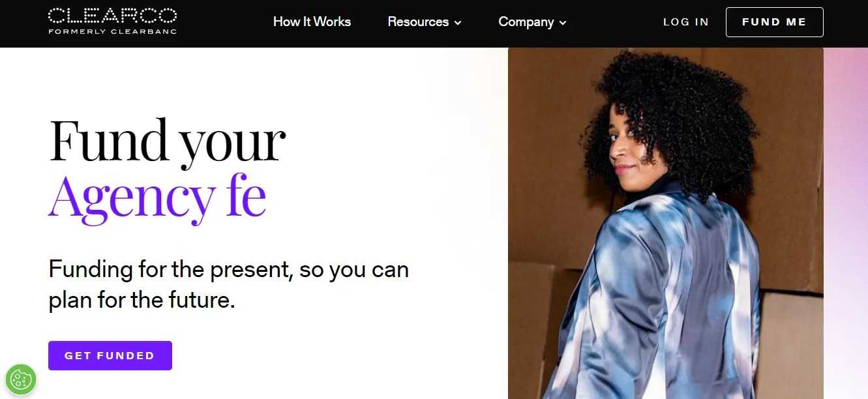Click the 'Formerly Clearbanc' tagline under the logo
Screen dimensions: 868x399
pyautogui.click(x=112, y=31)
